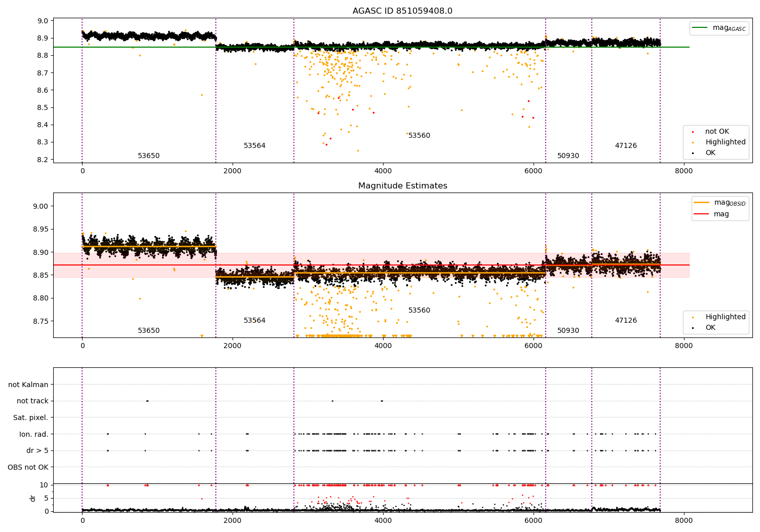Viewport: 760px width, 532px height.
Task: Click the 'OBS not OK' axis label
Action: click(x=28, y=467)
